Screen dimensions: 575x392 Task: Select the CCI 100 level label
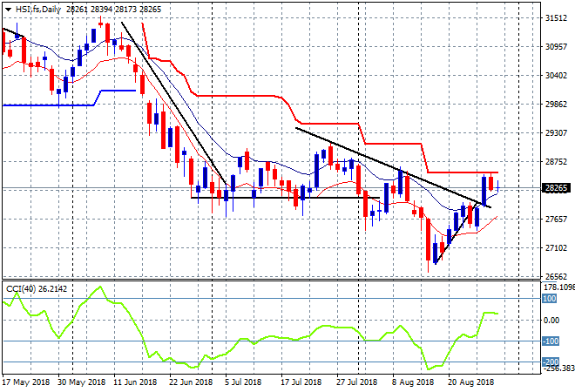point(550,299)
